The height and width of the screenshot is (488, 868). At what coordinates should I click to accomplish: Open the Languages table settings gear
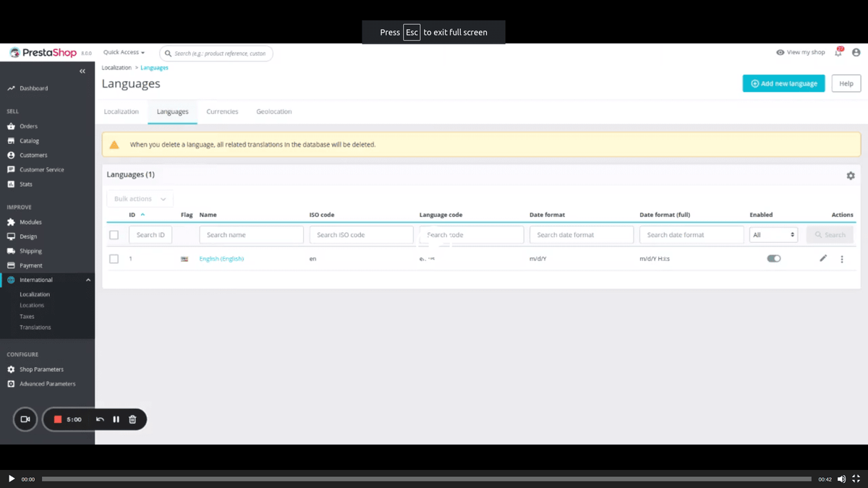[x=850, y=175]
